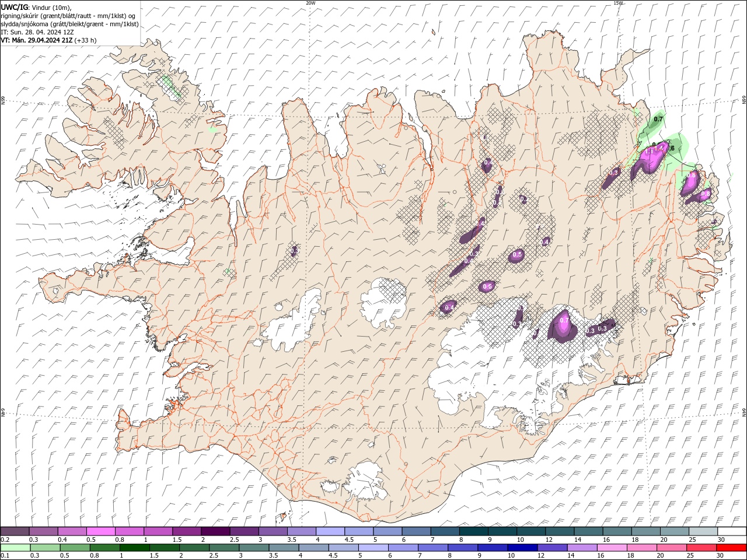Click pale gray upper swatch starting at 25
The height and width of the screenshot is (560, 747).
click(x=703, y=531)
